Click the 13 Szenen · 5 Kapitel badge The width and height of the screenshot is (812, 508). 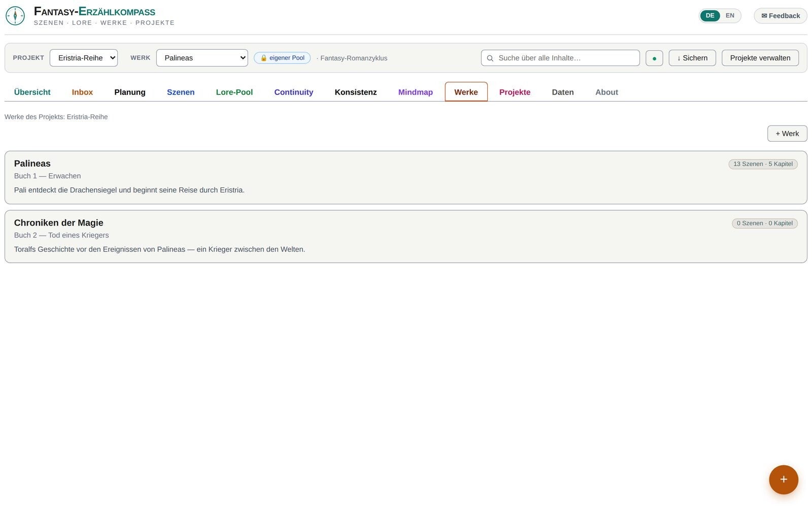click(x=763, y=164)
